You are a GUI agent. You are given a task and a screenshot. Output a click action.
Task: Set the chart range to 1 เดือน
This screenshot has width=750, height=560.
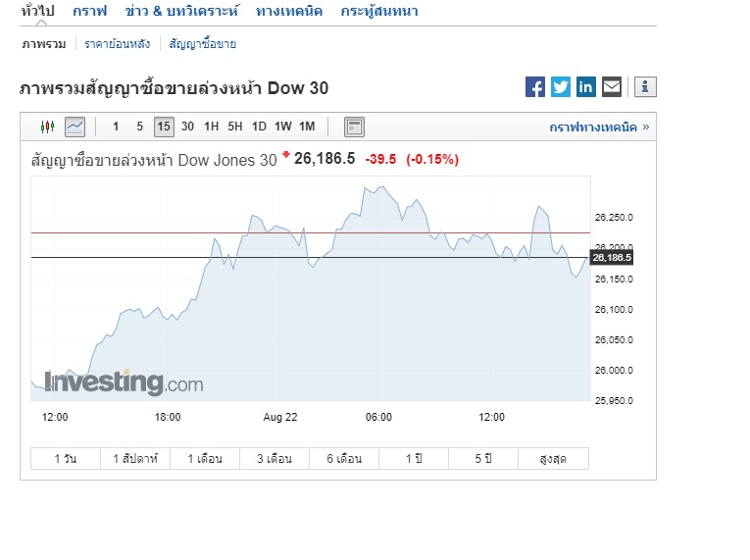tap(196, 459)
